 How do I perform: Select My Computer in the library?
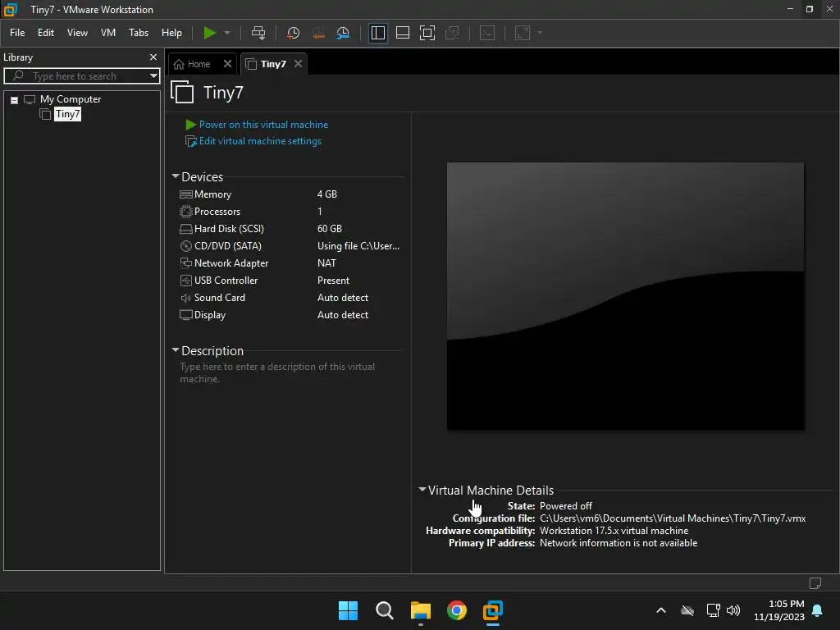pos(71,99)
